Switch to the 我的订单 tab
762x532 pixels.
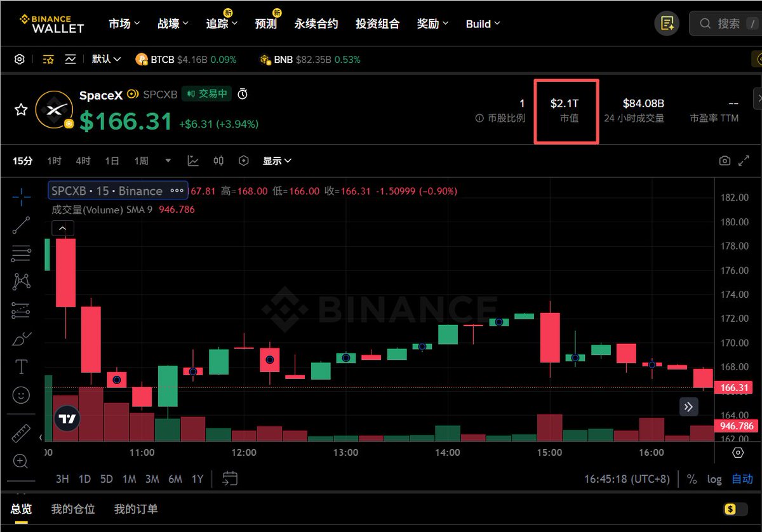136,509
